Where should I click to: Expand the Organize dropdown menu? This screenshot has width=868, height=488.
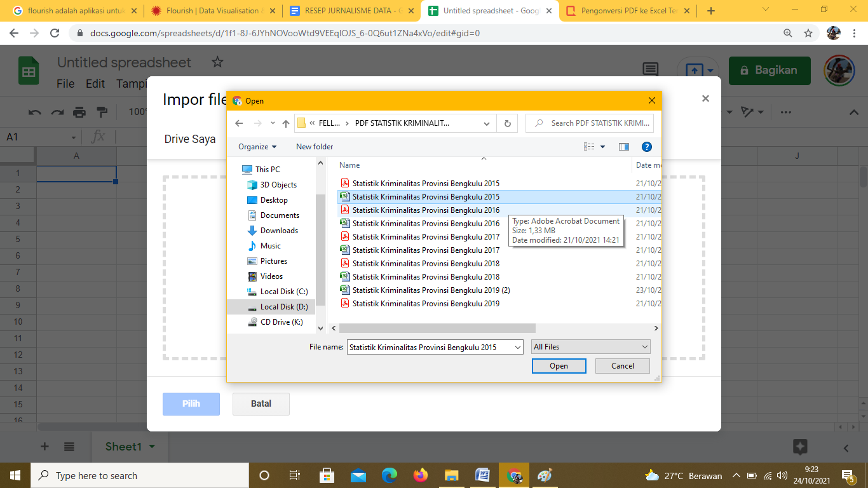click(257, 147)
